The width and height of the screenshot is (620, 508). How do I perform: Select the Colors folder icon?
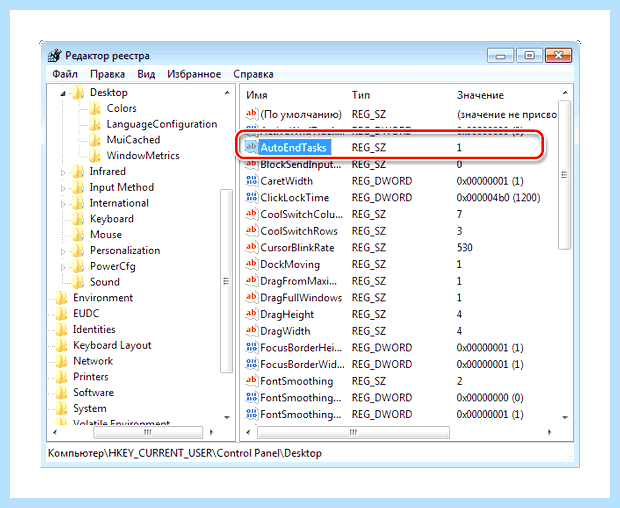[x=95, y=108]
